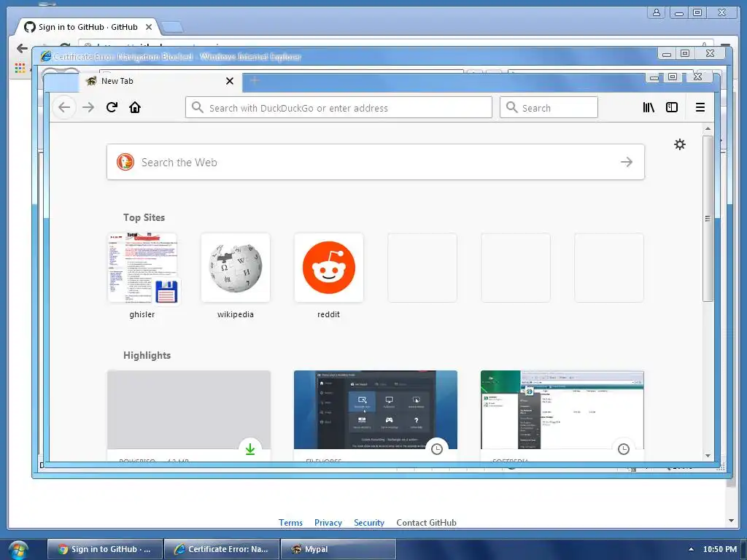Open Chrome apps grid icon
The height and width of the screenshot is (560, 747).
tap(20, 68)
